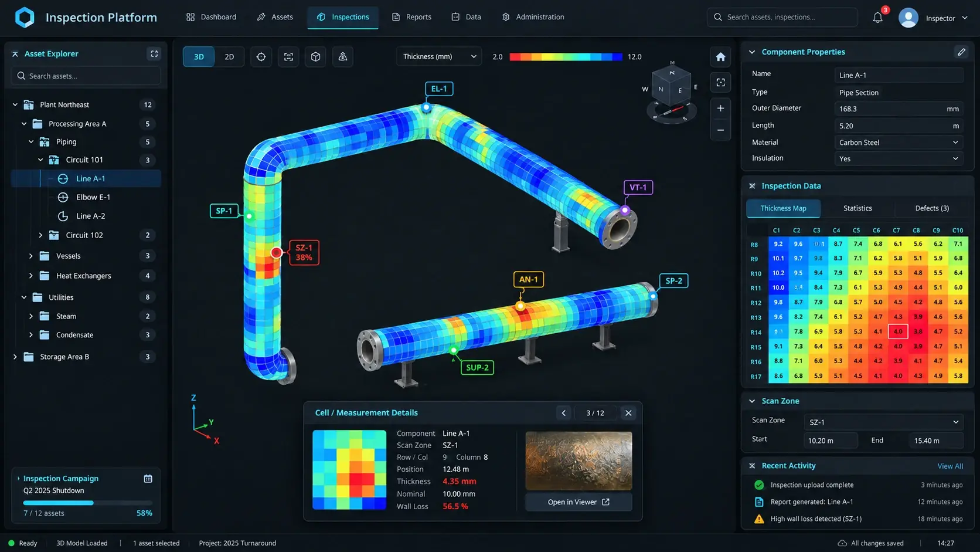Click the target/center view toolbar icon

261,57
